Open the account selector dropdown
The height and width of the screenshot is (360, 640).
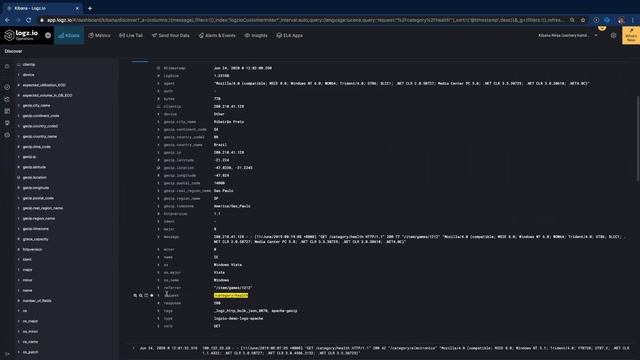568,36
